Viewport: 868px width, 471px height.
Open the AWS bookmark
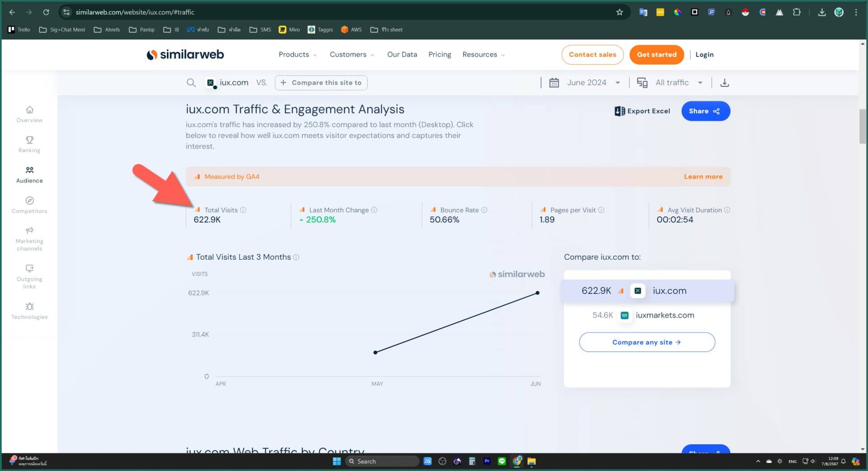[351, 29]
